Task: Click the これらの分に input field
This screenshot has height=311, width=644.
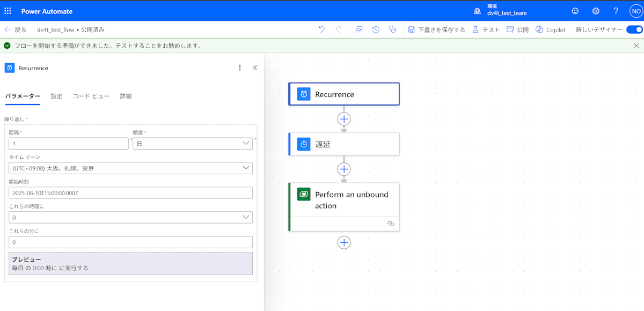Action: click(131, 242)
